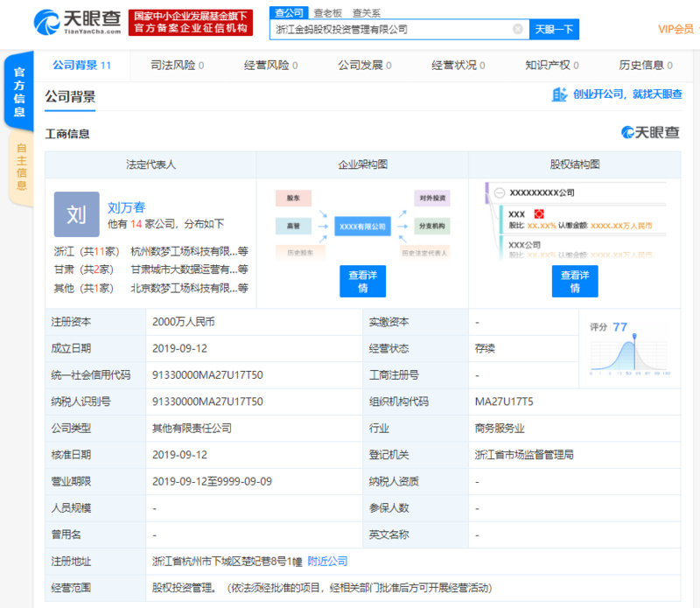Switch to the 查老板 search tab

coord(328,13)
